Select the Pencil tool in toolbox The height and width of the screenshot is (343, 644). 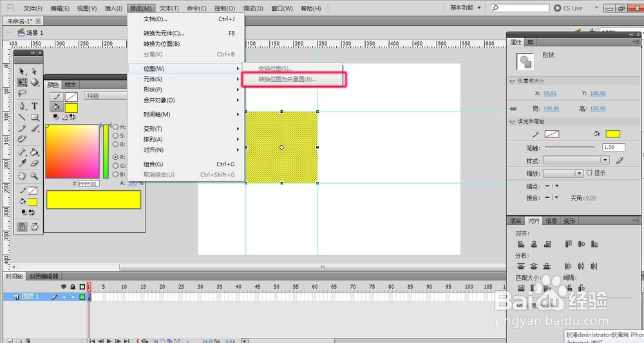[22, 128]
